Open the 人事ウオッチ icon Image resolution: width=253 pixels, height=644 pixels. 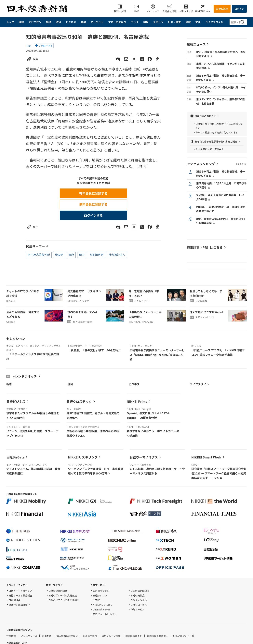186,7
